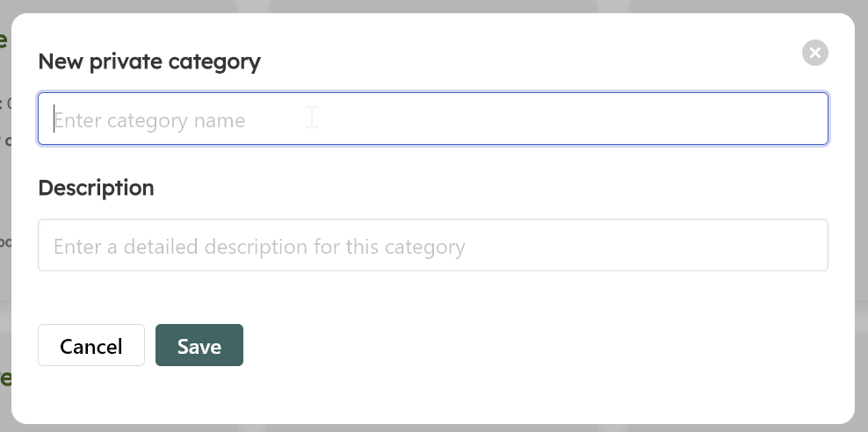Close the New private category dialog
Screen dimensions: 868x432
point(815,53)
